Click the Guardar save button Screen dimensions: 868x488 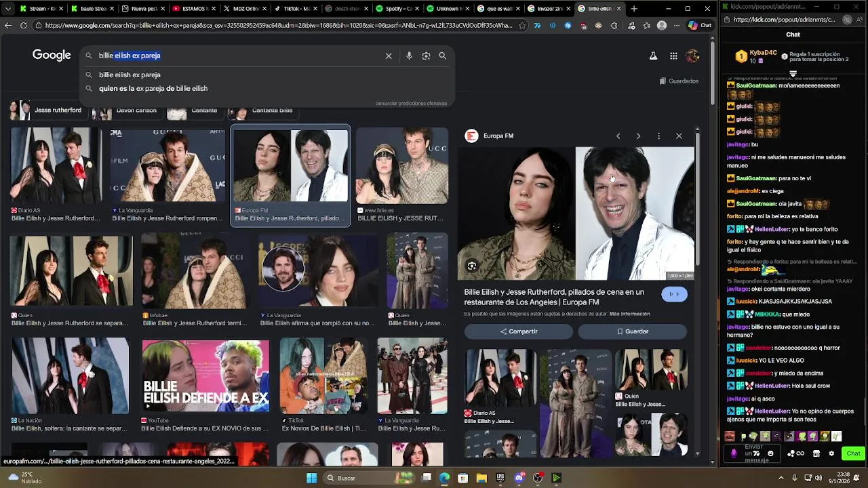click(x=632, y=331)
